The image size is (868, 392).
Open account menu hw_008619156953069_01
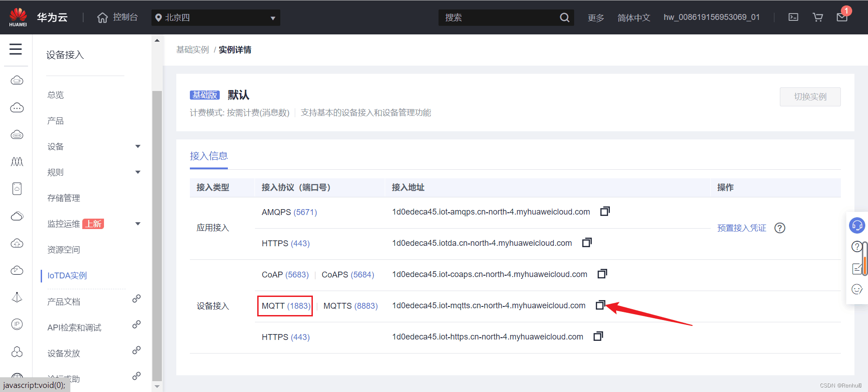pos(712,17)
